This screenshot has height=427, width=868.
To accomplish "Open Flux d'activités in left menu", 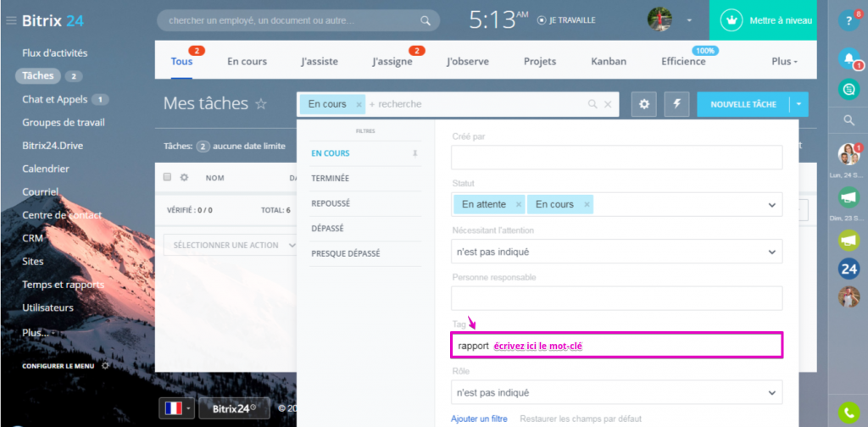I will coord(55,53).
